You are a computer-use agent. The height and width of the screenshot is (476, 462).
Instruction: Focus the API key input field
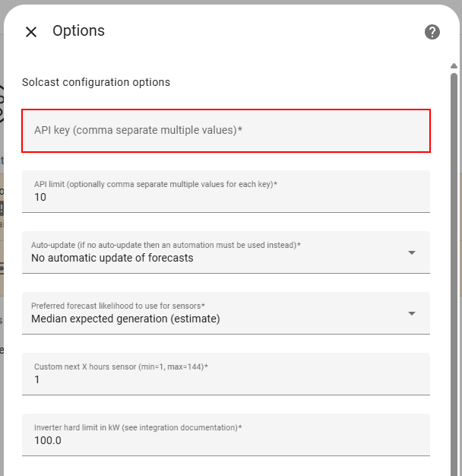[226, 131]
